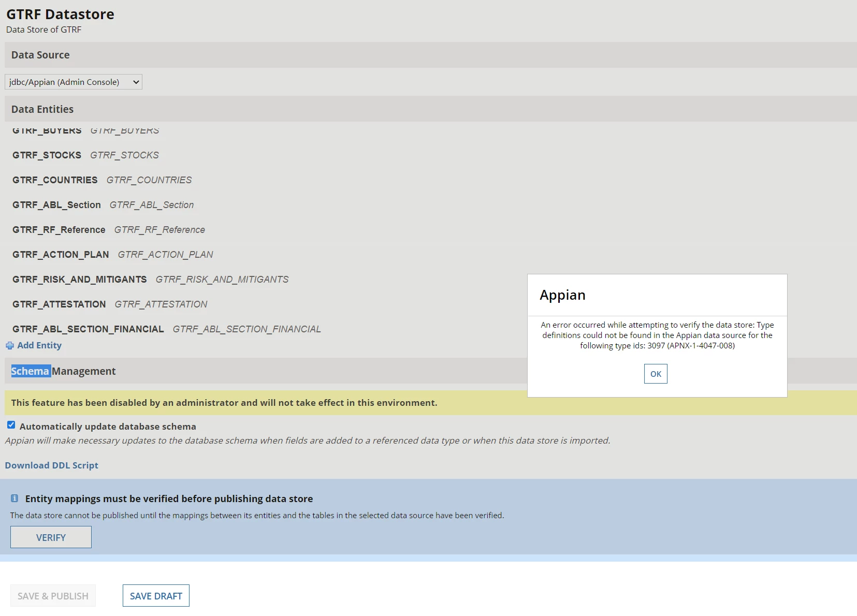Click the Data Source section header
Image resolution: width=857 pixels, height=616 pixels.
coord(431,55)
